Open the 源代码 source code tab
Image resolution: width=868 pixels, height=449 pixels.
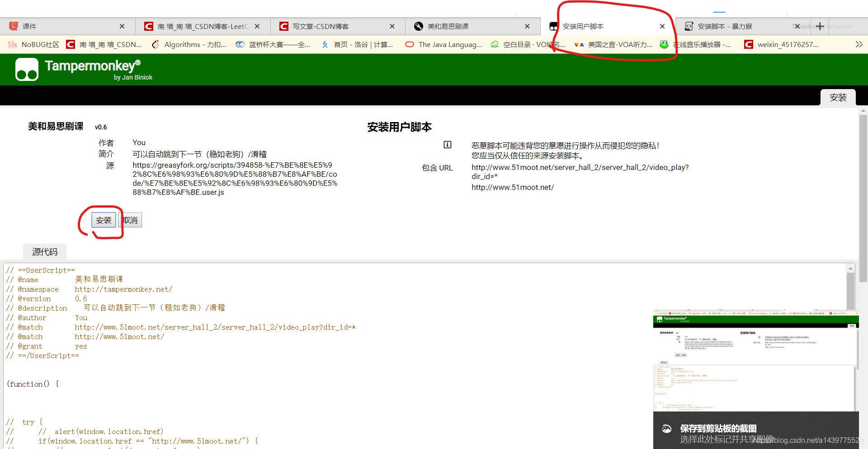tap(45, 252)
